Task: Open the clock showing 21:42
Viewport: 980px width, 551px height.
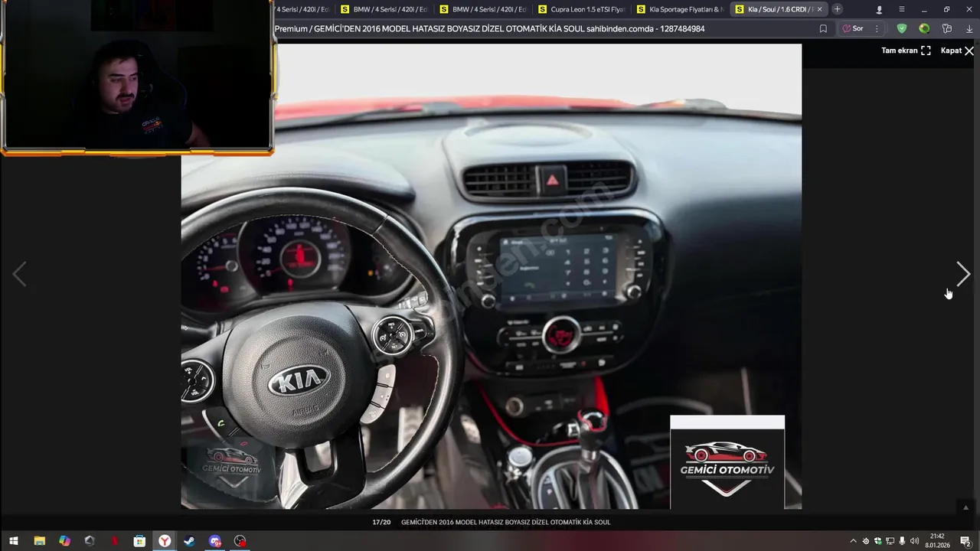Action: pyautogui.click(x=937, y=540)
